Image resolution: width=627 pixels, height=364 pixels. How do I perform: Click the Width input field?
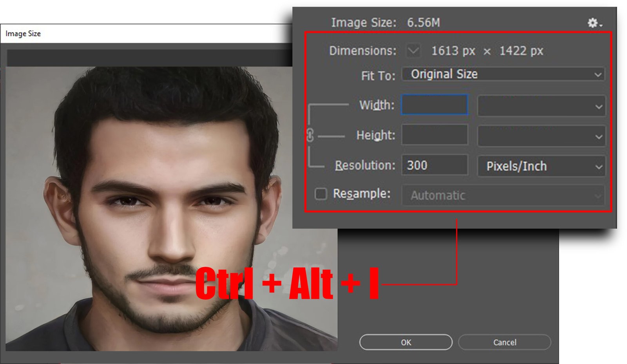(x=435, y=105)
